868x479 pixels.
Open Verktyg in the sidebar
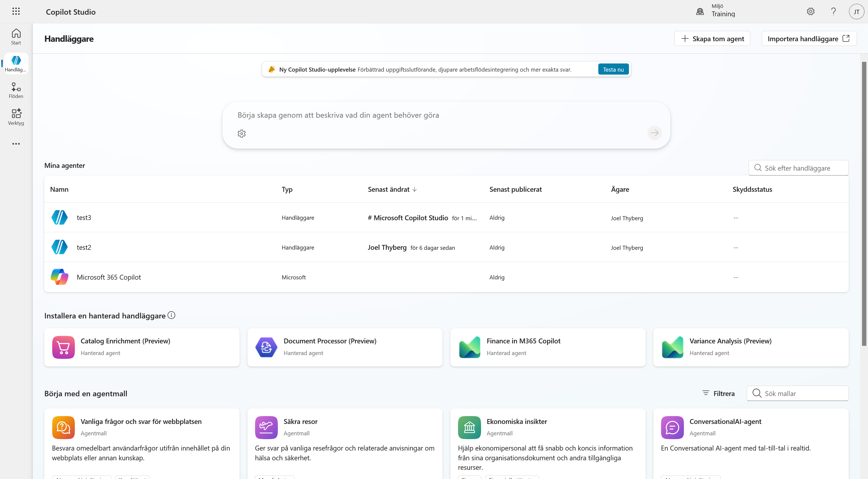point(16,117)
